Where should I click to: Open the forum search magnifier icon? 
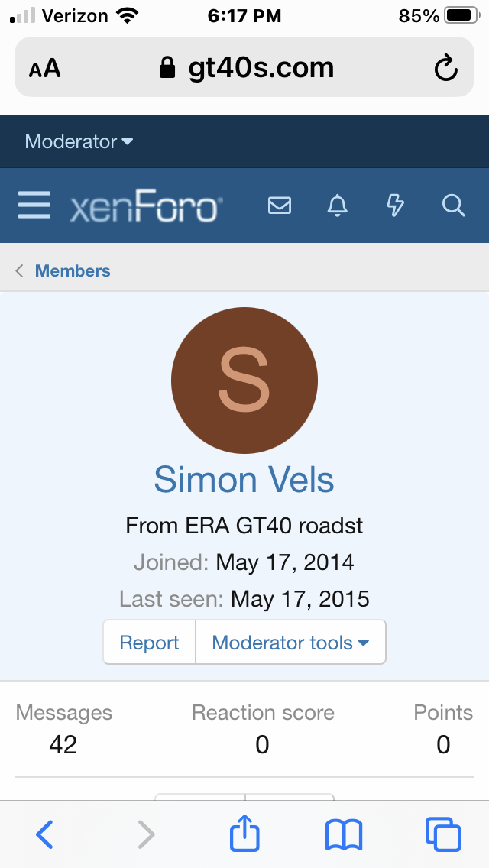[x=454, y=206]
